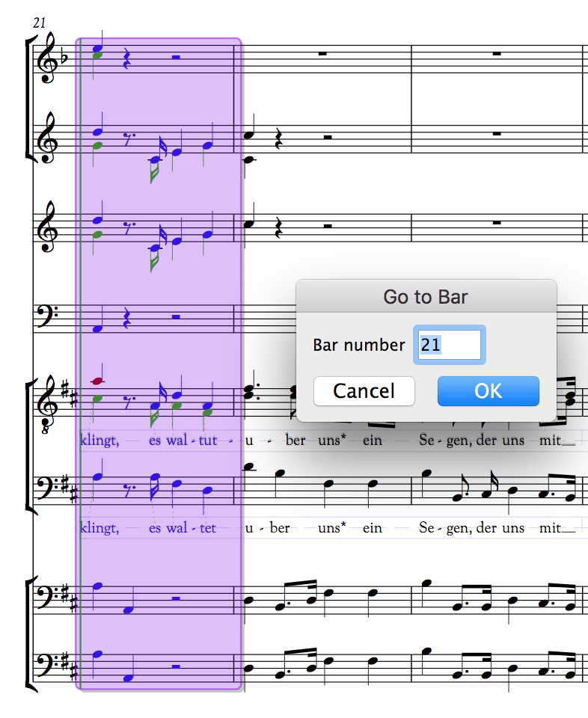Image resolution: width=588 pixels, height=718 pixels.
Task: Click the bass clef on the fourth staff
Action: point(47,316)
